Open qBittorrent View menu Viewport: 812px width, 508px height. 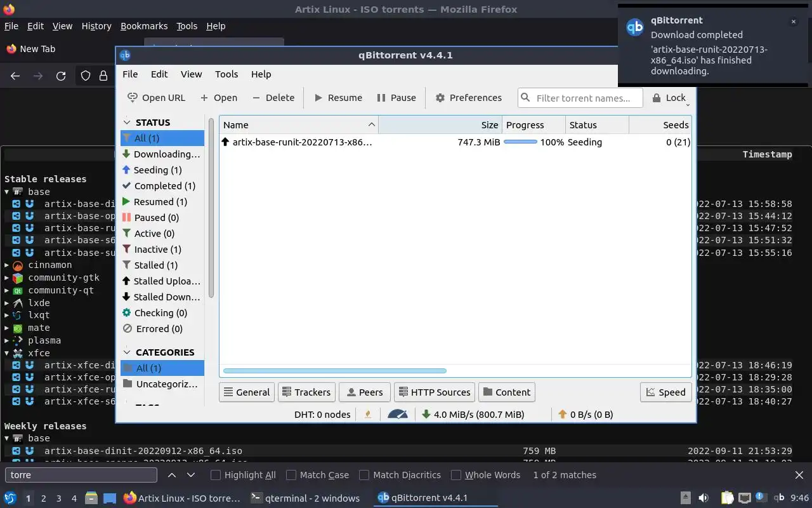(x=191, y=74)
